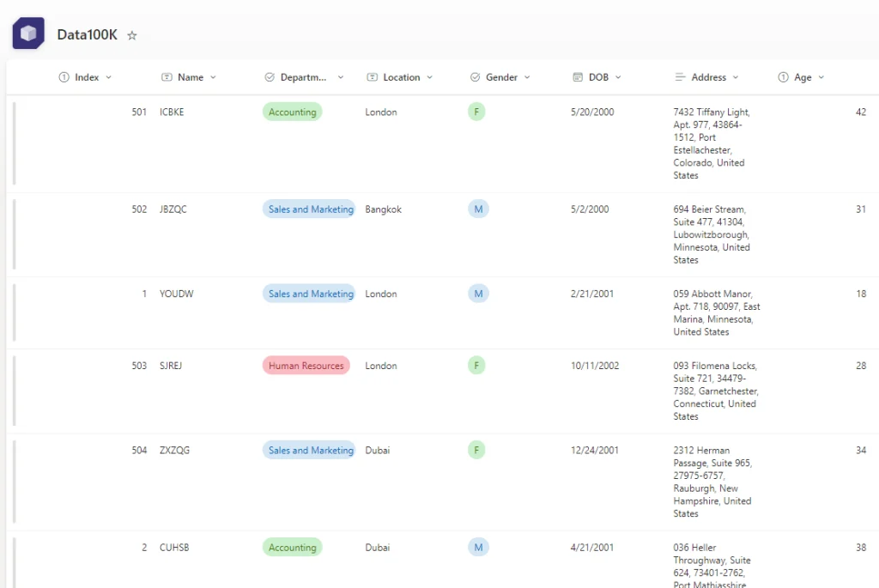
Task: Click the Name column text-type icon
Action: click(167, 77)
